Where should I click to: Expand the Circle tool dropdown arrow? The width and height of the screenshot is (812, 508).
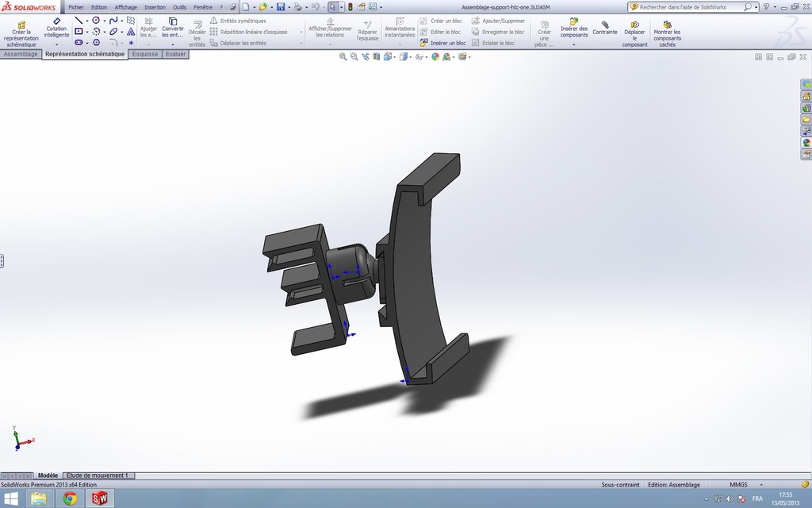(104, 21)
